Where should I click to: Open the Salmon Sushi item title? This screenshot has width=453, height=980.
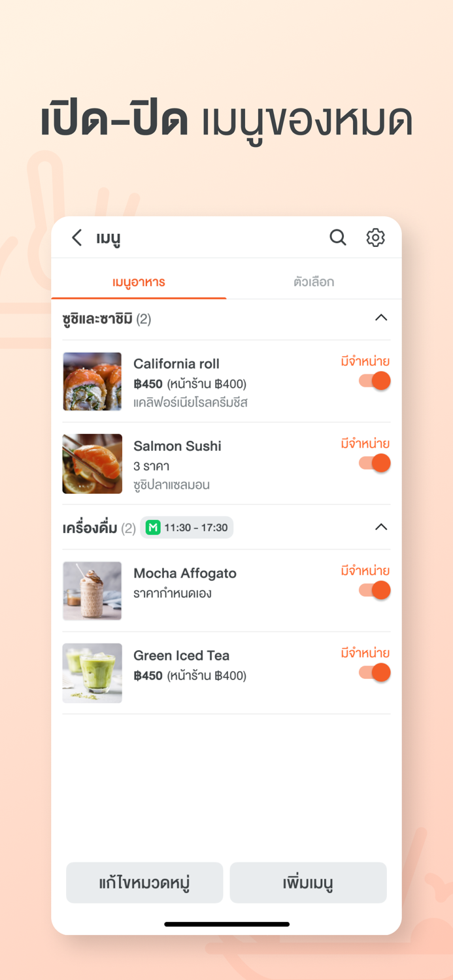[177, 446]
